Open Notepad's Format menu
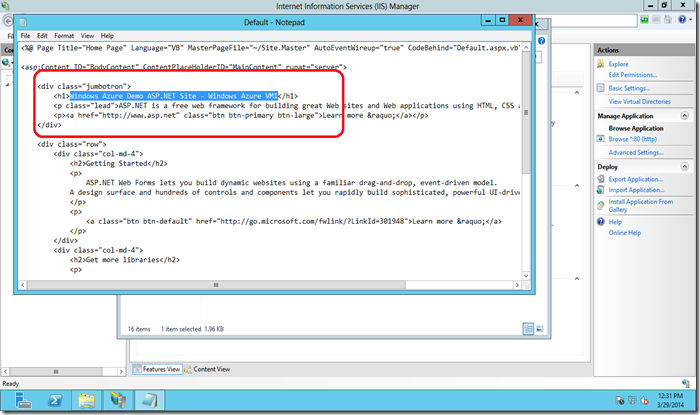The image size is (700, 415). (x=64, y=36)
